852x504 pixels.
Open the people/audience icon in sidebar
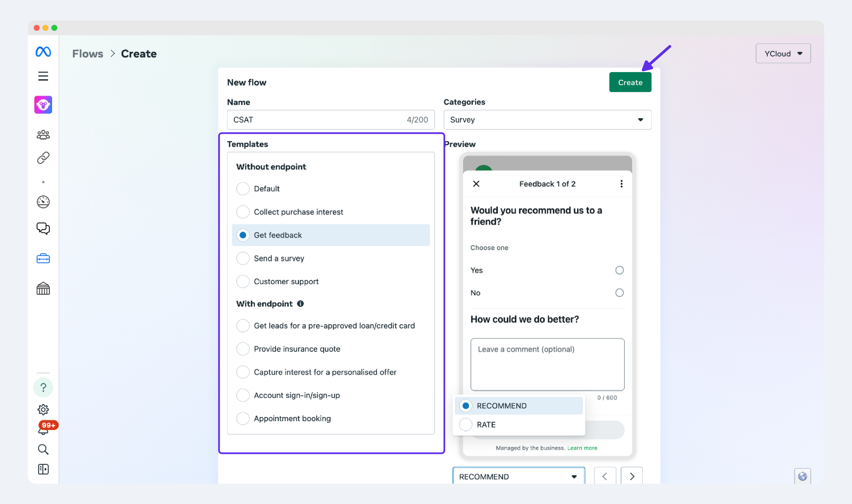(x=43, y=134)
